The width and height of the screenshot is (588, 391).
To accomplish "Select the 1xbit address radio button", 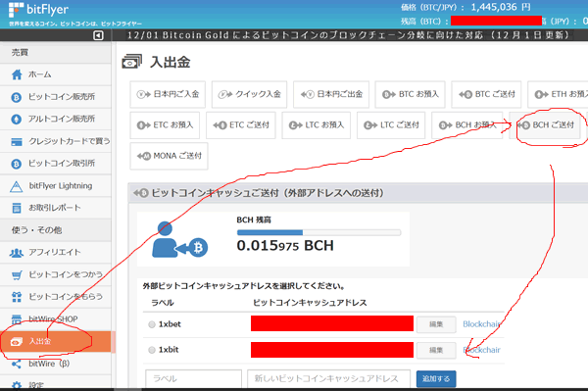I will [x=152, y=350].
